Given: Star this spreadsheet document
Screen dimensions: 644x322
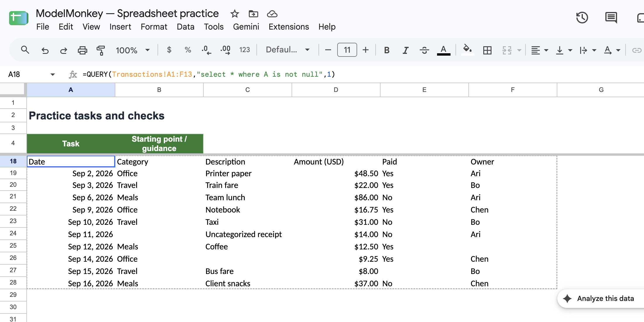Looking at the screenshot, I should click(234, 14).
